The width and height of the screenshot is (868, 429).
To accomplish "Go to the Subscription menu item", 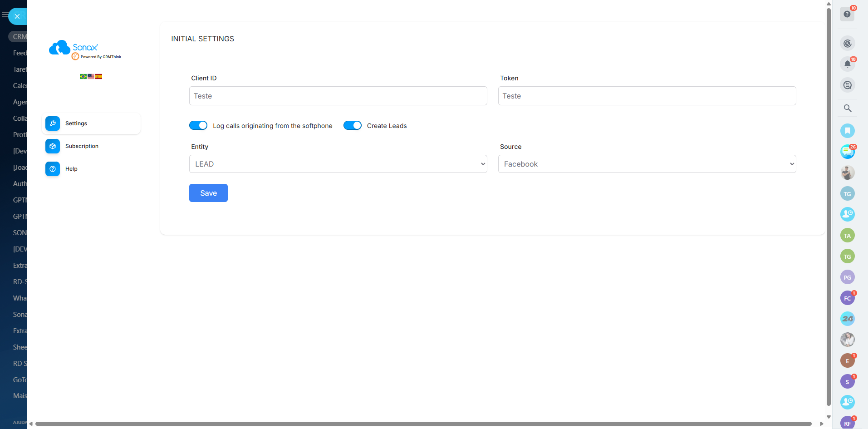I will click(82, 146).
